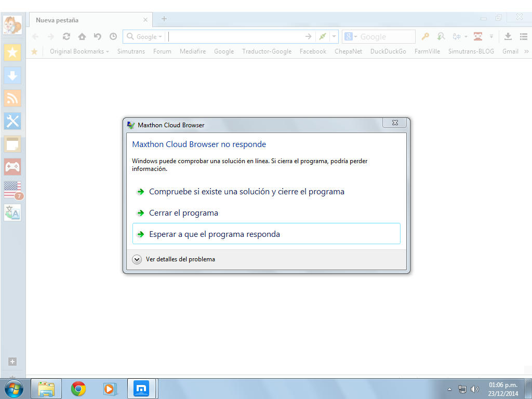Viewport: 532px width, 399px height.
Task: Click the go arrow in the address bar
Action: pyautogui.click(x=308, y=36)
